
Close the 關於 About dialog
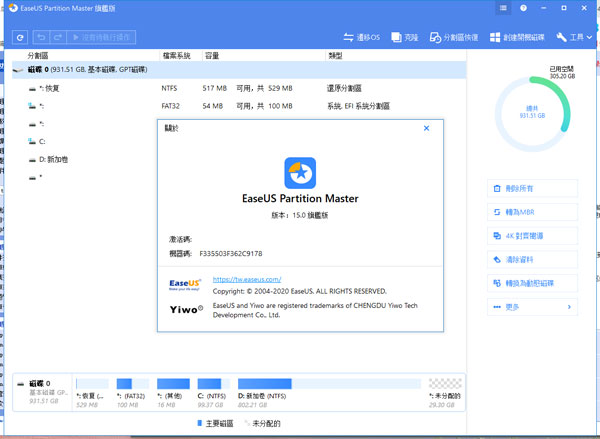pyautogui.click(x=427, y=128)
